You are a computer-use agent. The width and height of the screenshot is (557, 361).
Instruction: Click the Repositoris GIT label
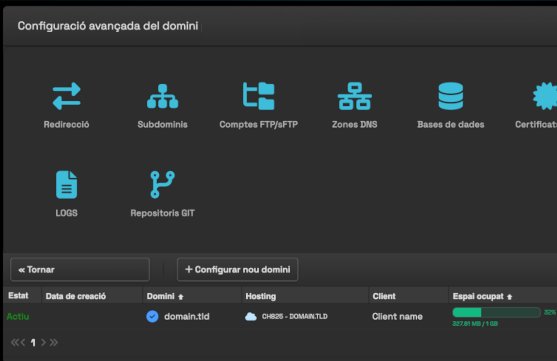tap(162, 213)
